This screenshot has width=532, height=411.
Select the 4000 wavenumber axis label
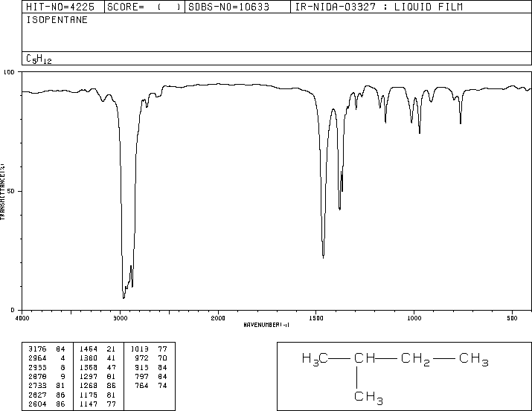[22, 318]
